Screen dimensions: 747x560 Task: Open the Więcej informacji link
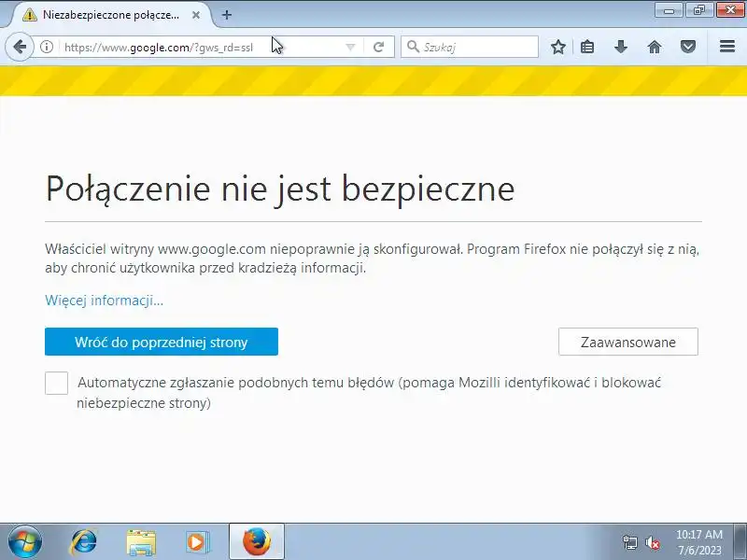point(104,301)
